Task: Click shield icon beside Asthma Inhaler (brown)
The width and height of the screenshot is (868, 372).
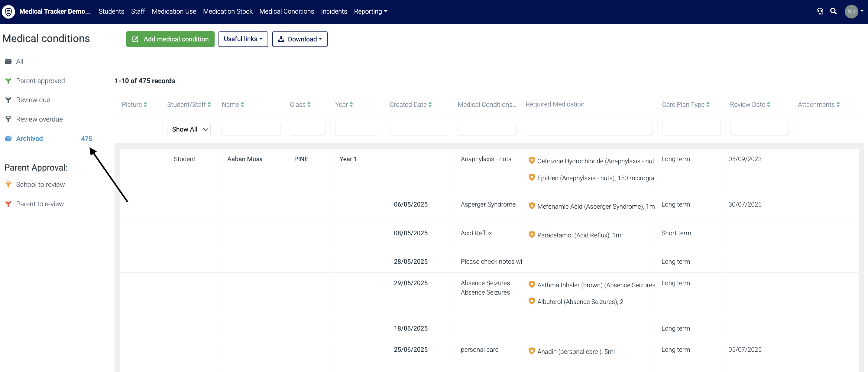Action: click(x=532, y=284)
